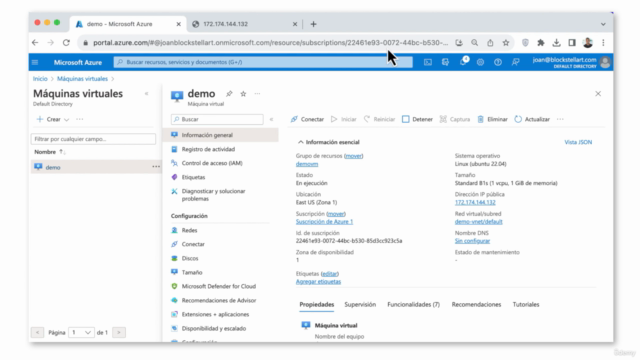Mark demo as favorite with star icon
The width and height of the screenshot is (640, 360).
tap(243, 94)
